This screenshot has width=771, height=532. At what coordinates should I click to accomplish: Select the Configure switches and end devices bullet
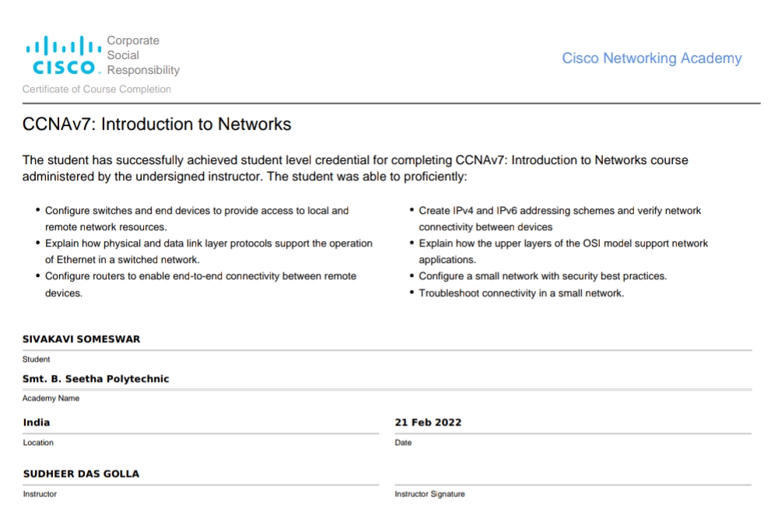(x=196, y=219)
